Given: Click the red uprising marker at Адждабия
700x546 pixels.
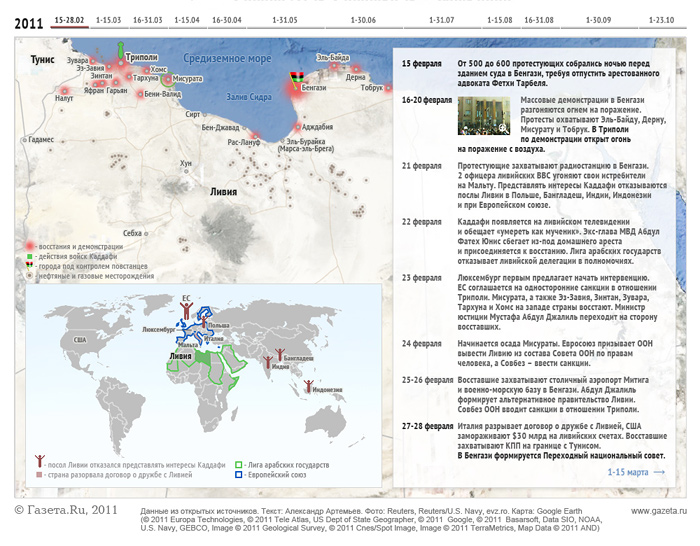Looking at the screenshot, I should pyautogui.click(x=298, y=128).
